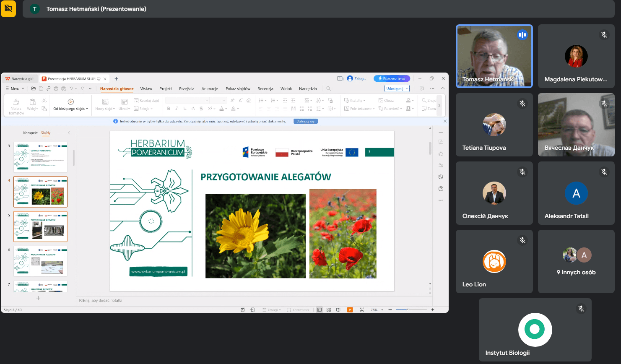Click the Obraz insert picture button
The width and height of the screenshot is (621, 364).
[386, 101]
